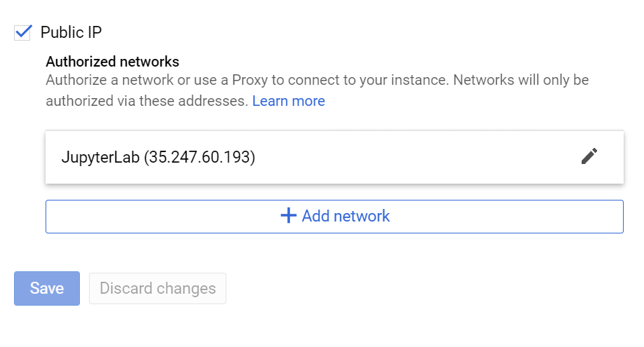Image resolution: width=644 pixels, height=347 pixels.
Task: Click the Add network button
Action: click(334, 217)
